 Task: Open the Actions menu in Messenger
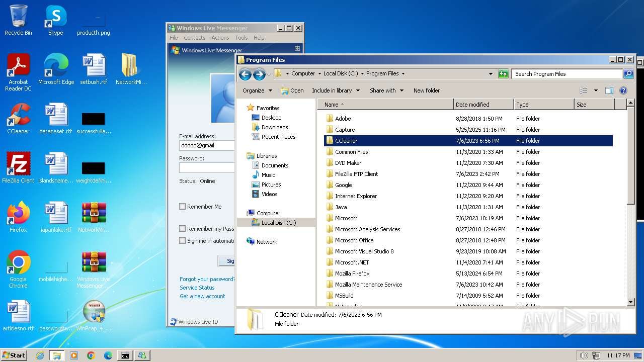coord(220,38)
